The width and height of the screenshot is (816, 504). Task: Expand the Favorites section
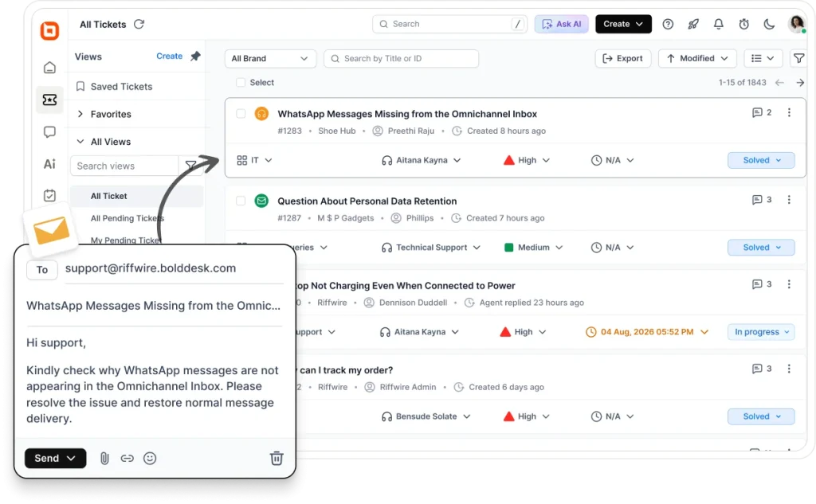(x=104, y=114)
